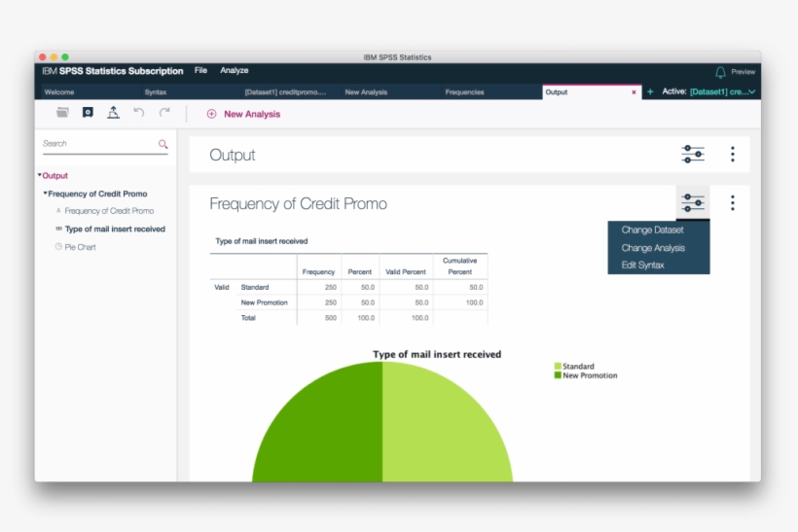798x532 pixels.
Task: Click the search magnifier icon
Action: click(163, 144)
